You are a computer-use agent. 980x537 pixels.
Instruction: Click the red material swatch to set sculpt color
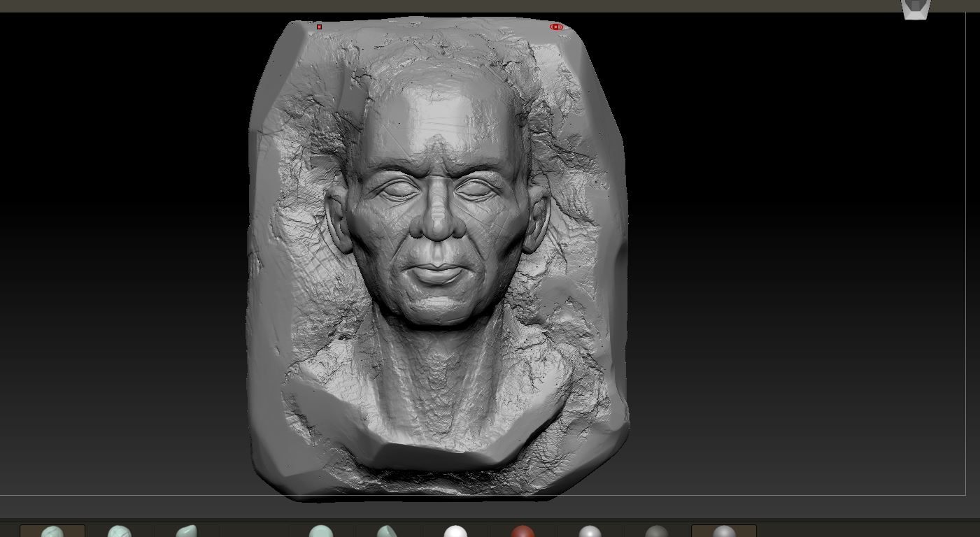(523, 531)
